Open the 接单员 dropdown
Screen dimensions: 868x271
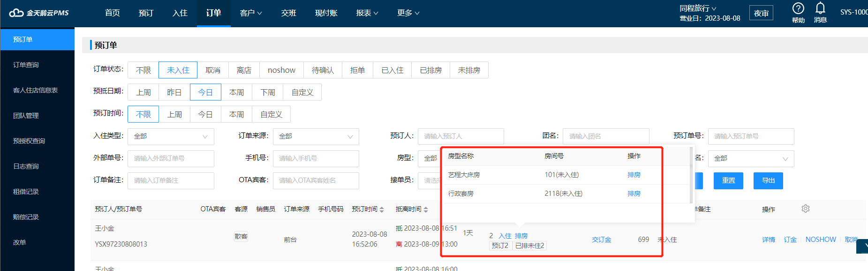(x=429, y=180)
